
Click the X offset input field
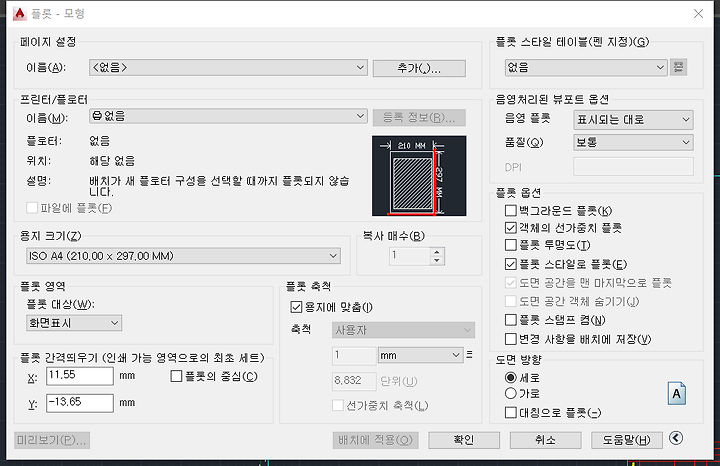pyautogui.click(x=80, y=376)
